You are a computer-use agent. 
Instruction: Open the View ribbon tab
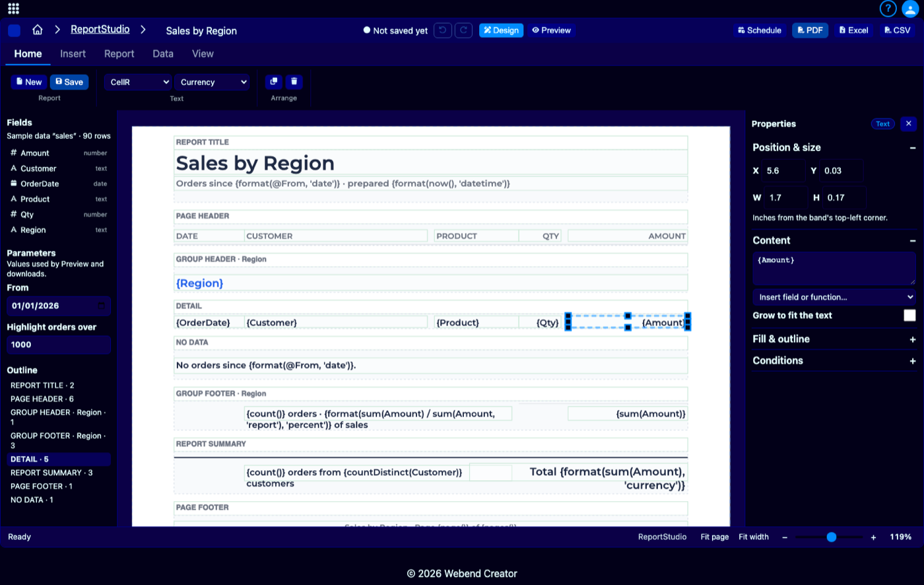[203, 54]
